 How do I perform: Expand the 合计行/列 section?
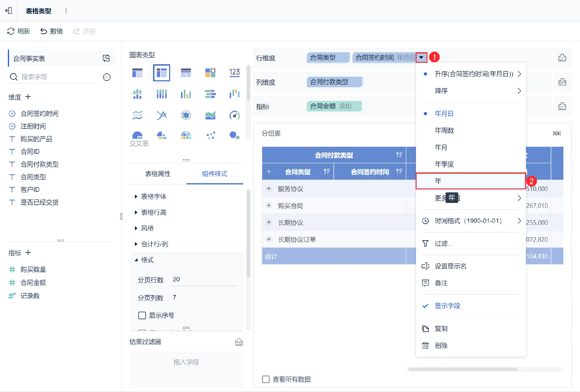[x=151, y=244]
